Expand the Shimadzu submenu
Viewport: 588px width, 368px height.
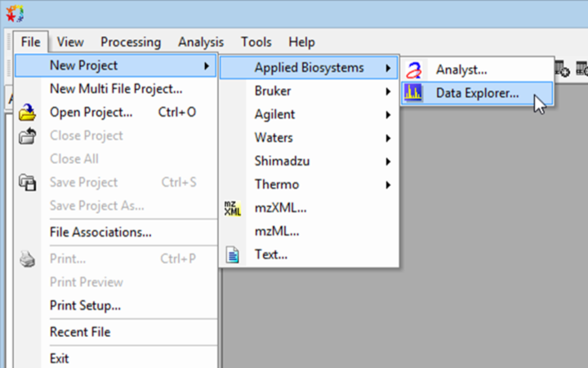point(309,161)
